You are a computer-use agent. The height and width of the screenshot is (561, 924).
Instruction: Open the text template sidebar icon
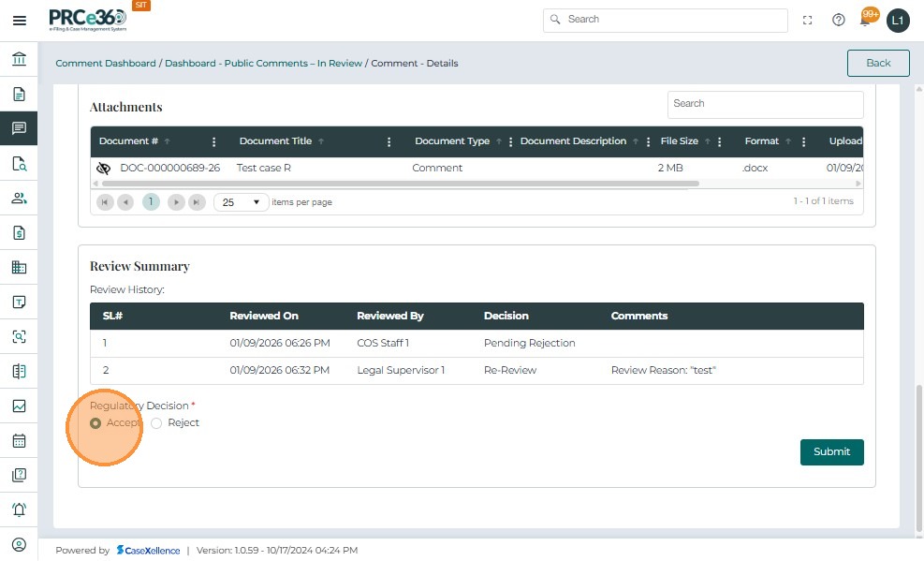click(19, 302)
